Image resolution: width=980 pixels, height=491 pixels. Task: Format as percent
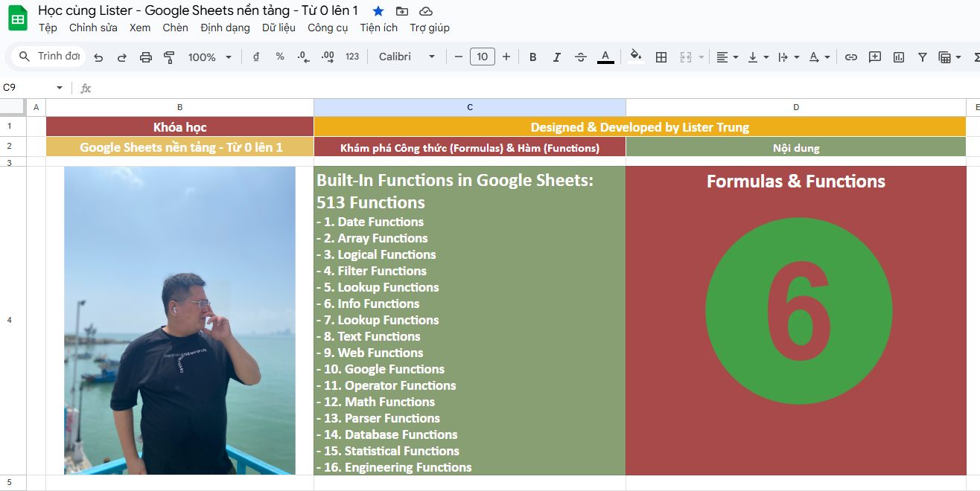[x=280, y=57]
